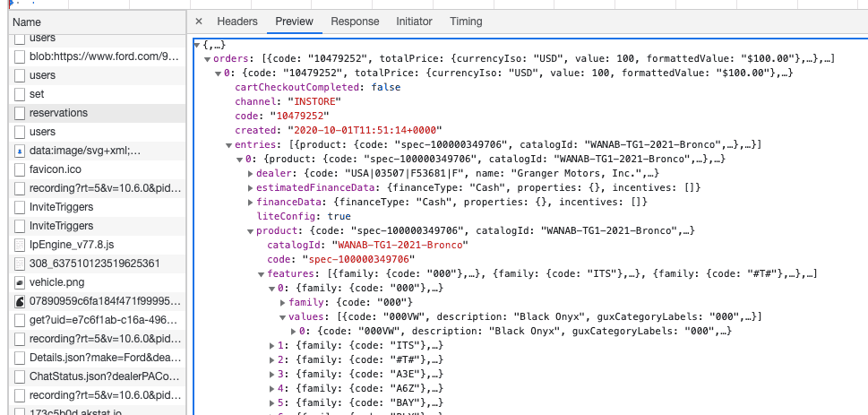This screenshot has width=868, height=415.
Task: Click the file icon beside Details.json
Action: (x=20, y=358)
